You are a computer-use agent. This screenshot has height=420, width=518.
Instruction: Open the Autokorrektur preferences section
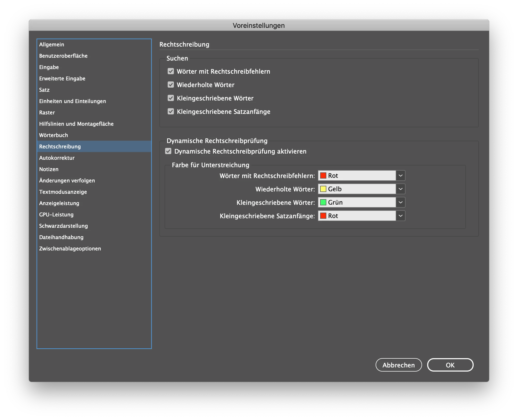[x=57, y=158]
